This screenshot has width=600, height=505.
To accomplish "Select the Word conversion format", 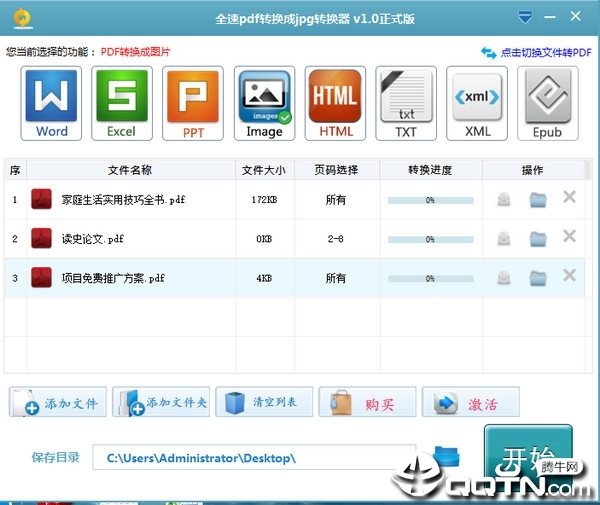I will (51, 103).
